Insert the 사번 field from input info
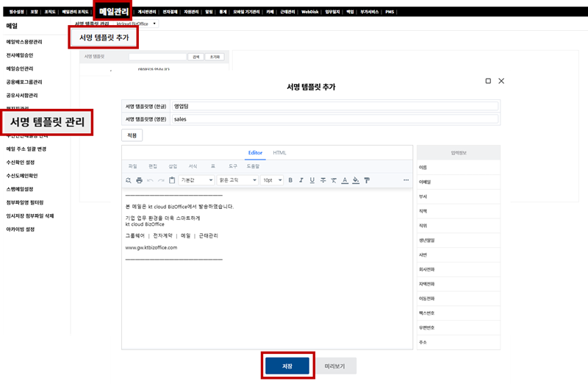The height and width of the screenshot is (384, 588). 458,255
